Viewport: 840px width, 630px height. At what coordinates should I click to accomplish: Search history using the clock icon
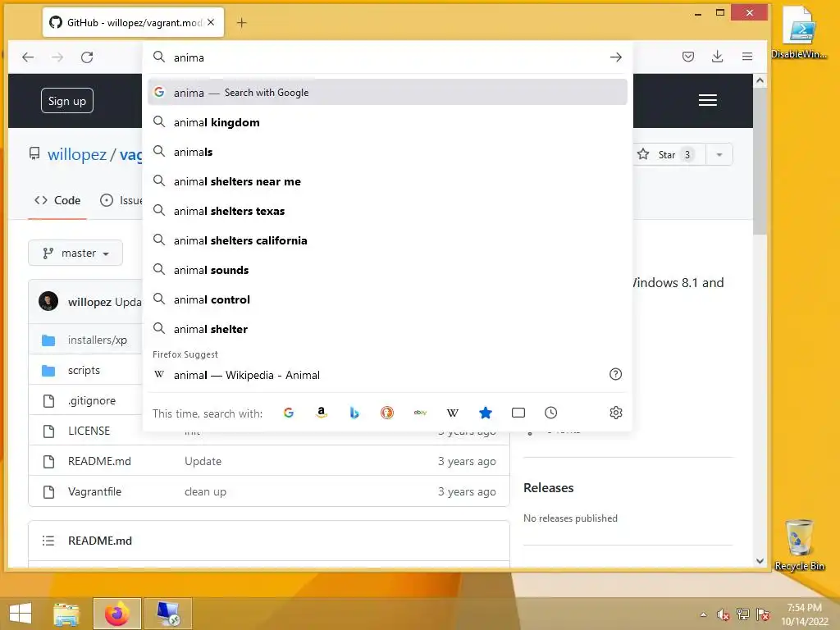tap(550, 413)
